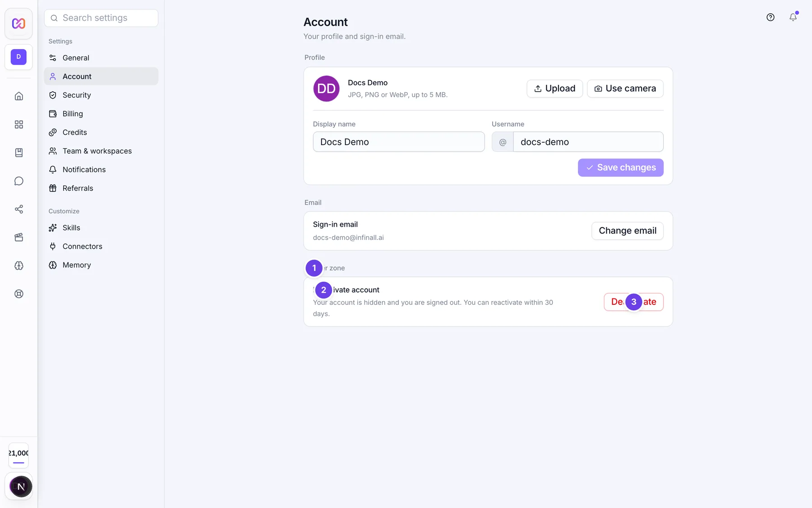Click the Upload photo button
The width and height of the screenshot is (812, 508).
554,89
